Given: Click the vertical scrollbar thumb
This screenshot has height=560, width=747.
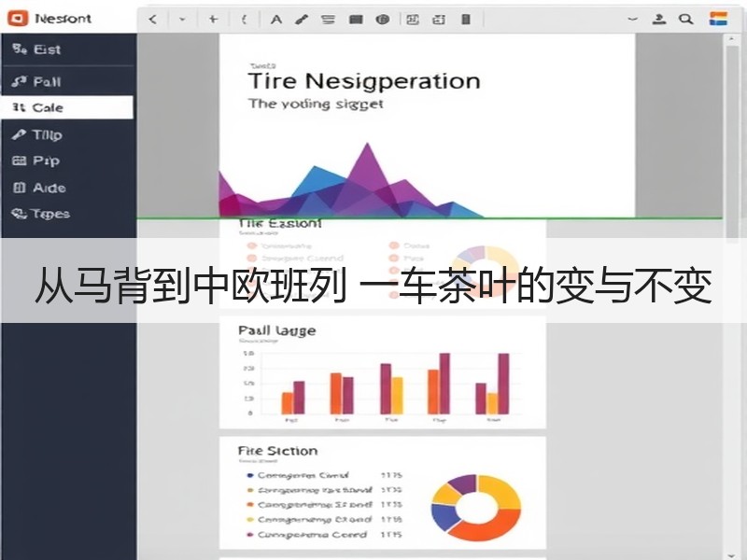Looking at the screenshot, I should [x=732, y=143].
